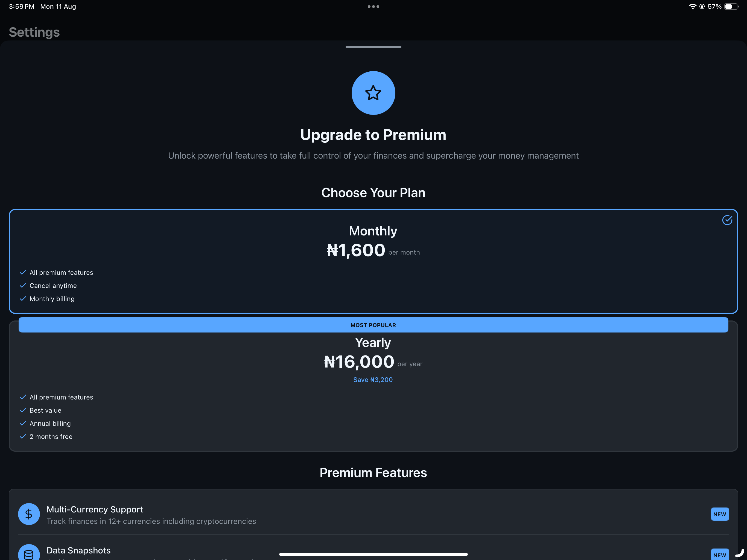The image size is (747, 560).
Task: Tap the battery indicator icon
Action: pos(731,6)
